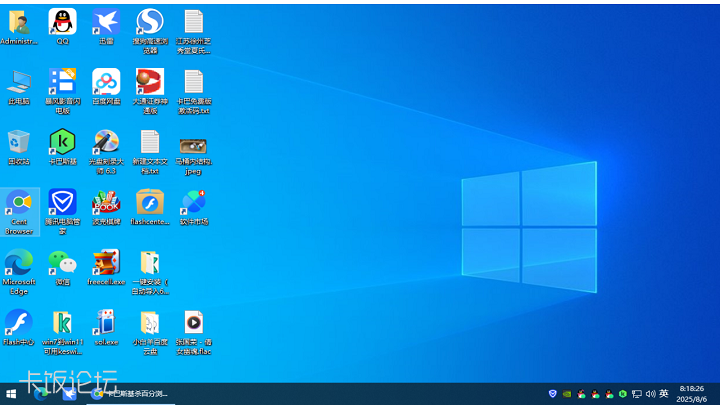Viewport: 720px width, 405px height.
Task: Select the sol.exe desktop shortcut
Action: pyautogui.click(x=106, y=328)
